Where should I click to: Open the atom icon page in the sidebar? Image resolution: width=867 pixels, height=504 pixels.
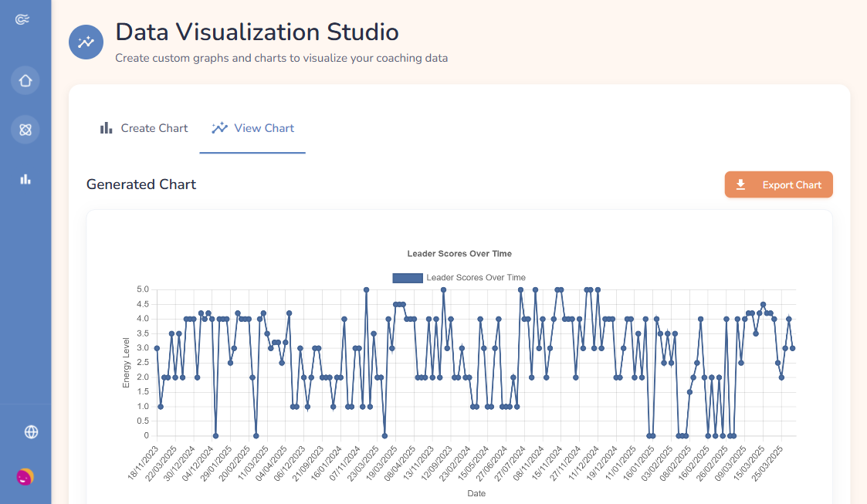pyautogui.click(x=25, y=130)
